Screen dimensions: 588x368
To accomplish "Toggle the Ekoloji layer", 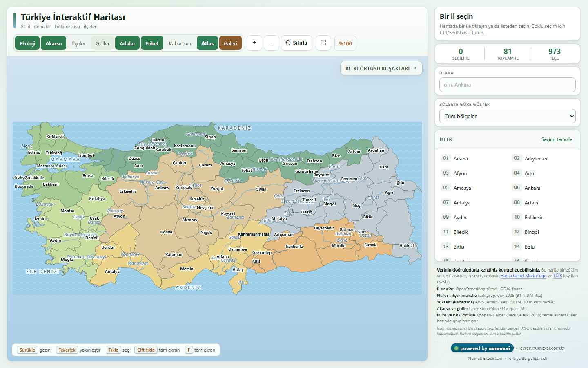I will click(x=27, y=43).
